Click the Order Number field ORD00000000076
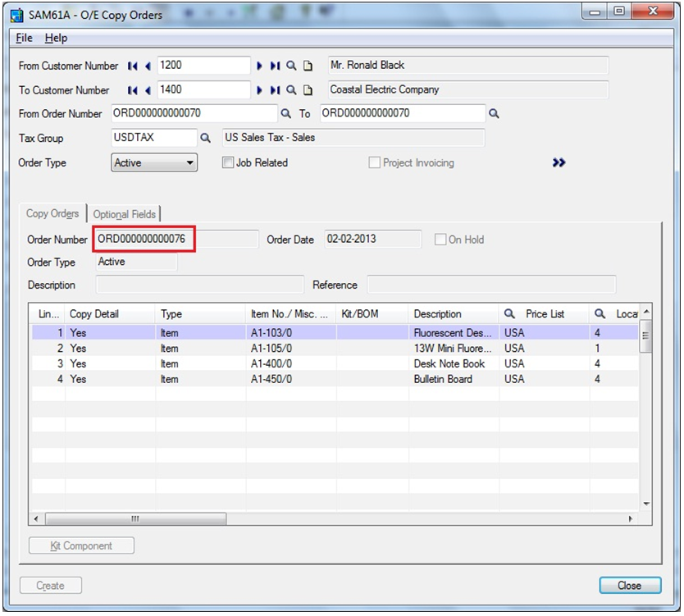Image resolution: width=684 pixels, height=616 pixels. pyautogui.click(x=177, y=239)
